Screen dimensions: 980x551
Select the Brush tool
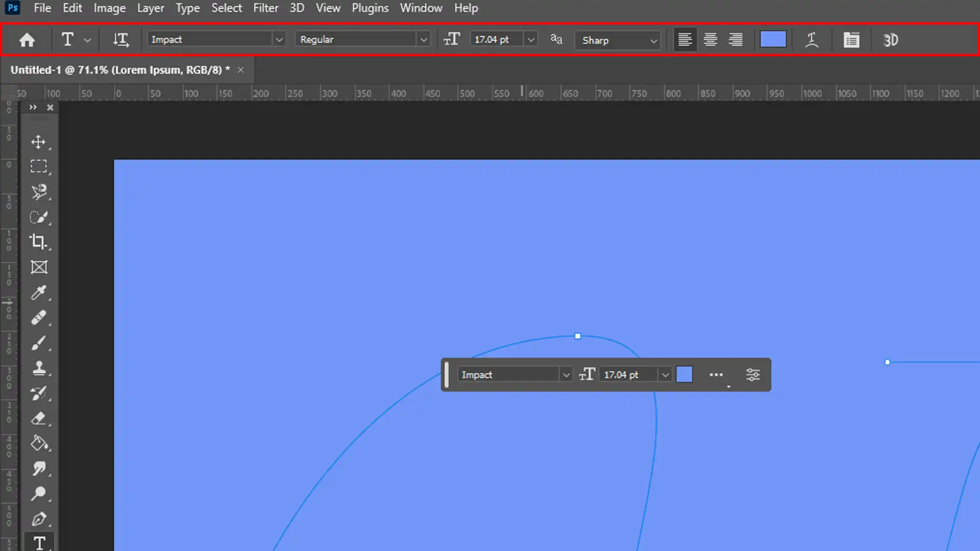39,343
